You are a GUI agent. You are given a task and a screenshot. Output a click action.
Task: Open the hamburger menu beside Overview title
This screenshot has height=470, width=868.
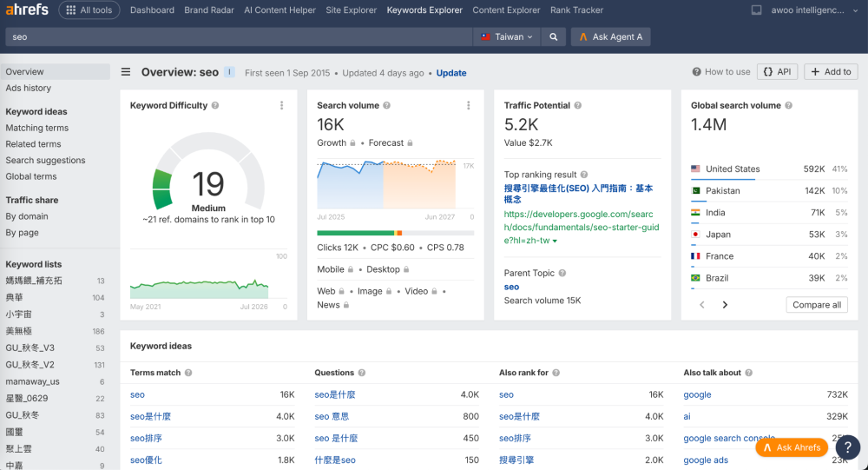tap(126, 72)
